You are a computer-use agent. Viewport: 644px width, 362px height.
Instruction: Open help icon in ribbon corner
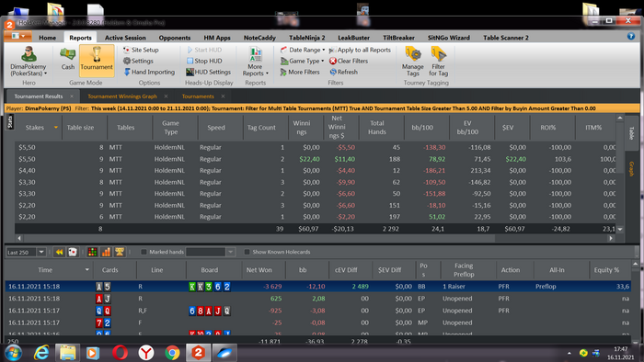pos(631,36)
